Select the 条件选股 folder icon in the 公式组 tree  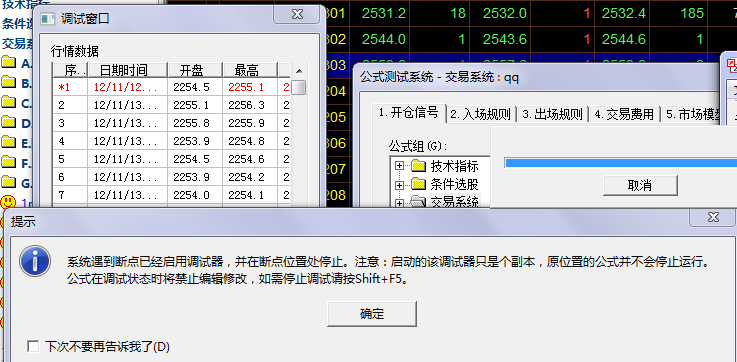[x=417, y=184]
